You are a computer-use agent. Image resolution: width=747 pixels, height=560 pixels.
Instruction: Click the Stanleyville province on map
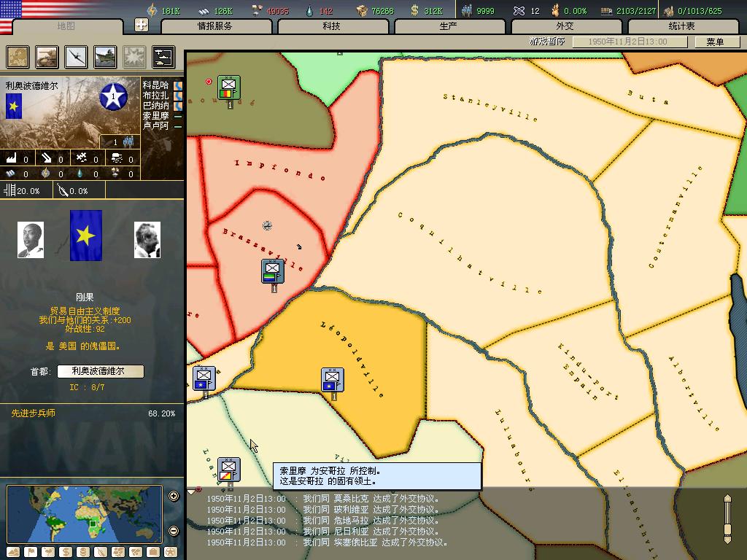click(x=489, y=108)
